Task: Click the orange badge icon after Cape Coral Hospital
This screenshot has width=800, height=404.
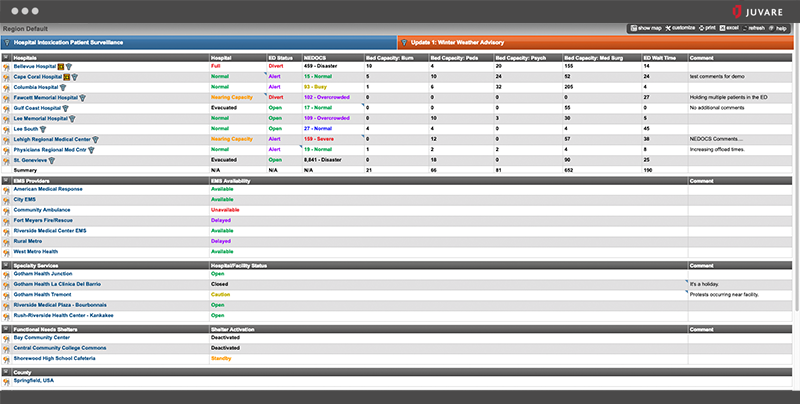Action: (x=66, y=77)
